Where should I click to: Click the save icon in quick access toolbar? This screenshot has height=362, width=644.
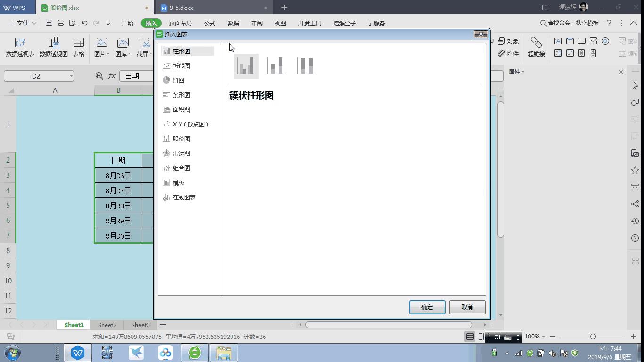[49, 23]
